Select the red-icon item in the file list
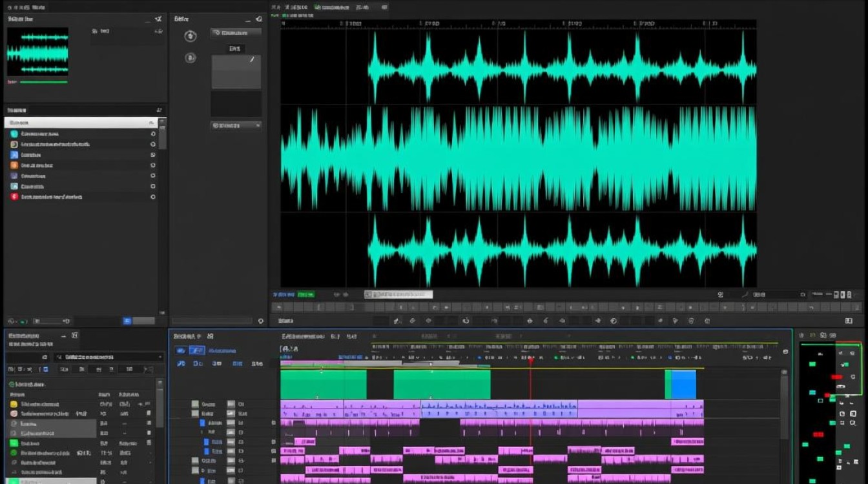The width and height of the screenshot is (868, 484). tap(82, 197)
